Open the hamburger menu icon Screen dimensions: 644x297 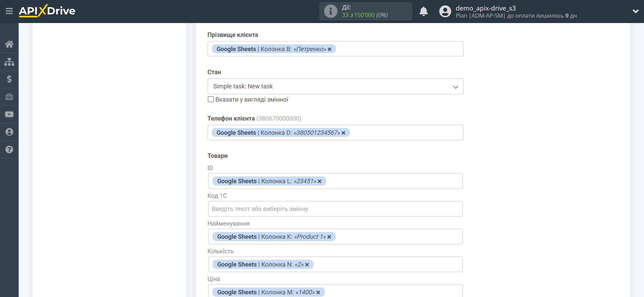point(9,11)
